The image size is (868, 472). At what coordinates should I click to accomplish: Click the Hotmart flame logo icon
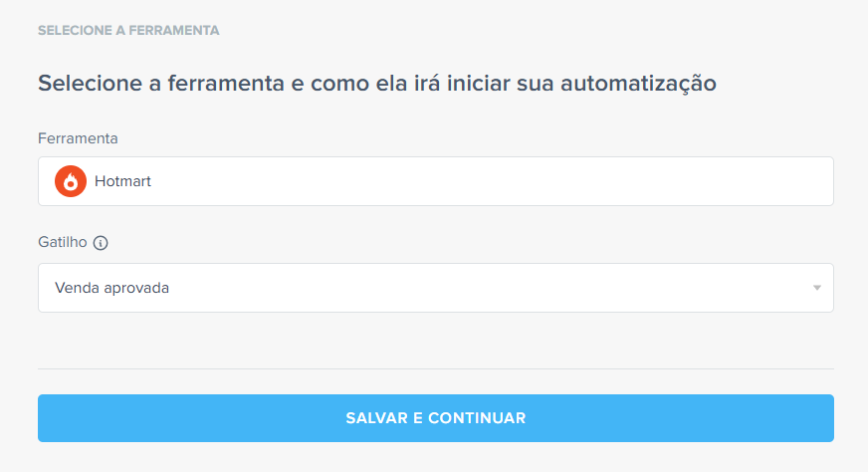point(71,181)
